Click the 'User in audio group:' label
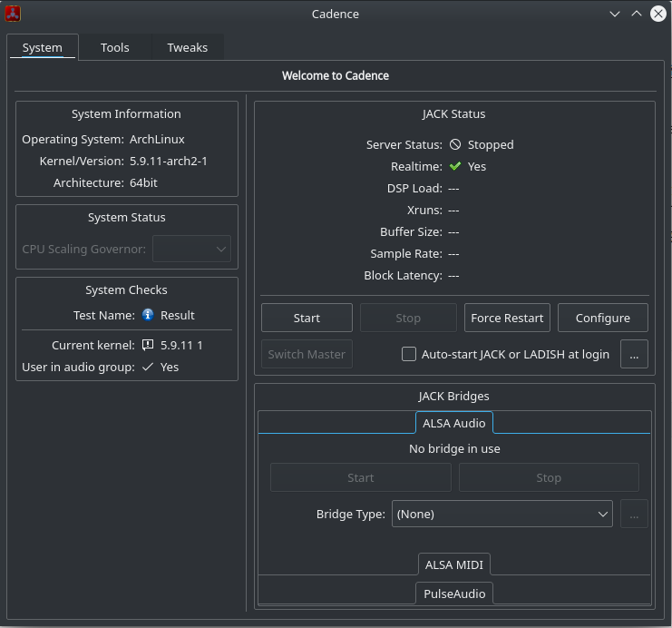Image resolution: width=672 pixels, height=628 pixels. point(78,368)
